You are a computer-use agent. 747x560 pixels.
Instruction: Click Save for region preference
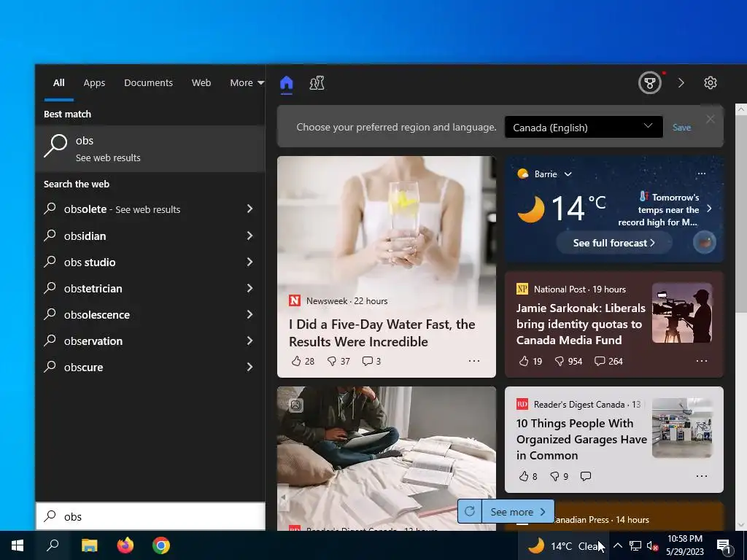pyautogui.click(x=682, y=127)
